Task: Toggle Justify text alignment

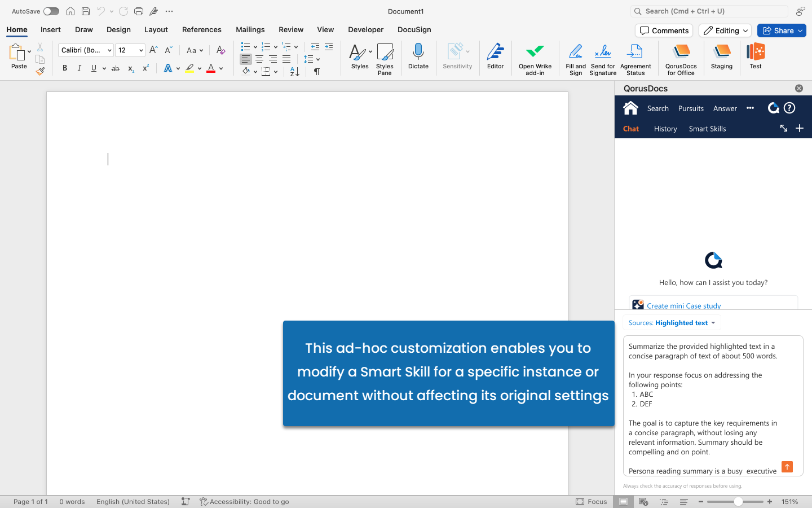Action: (x=286, y=59)
